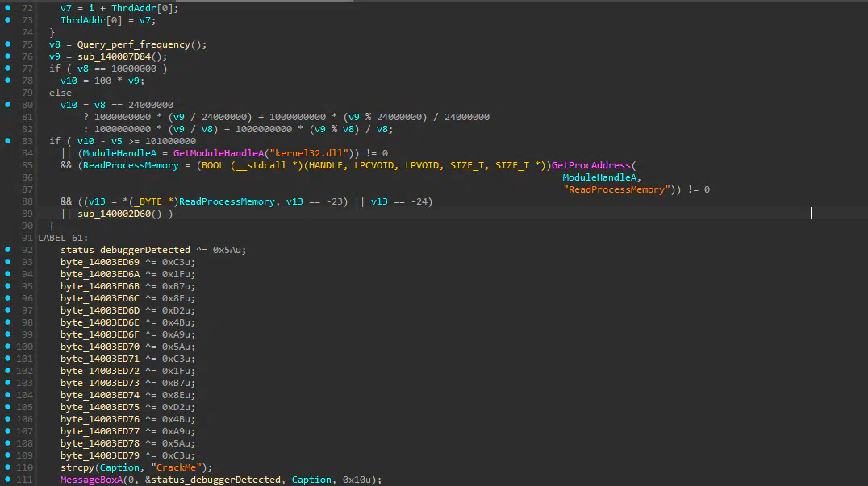Click status_debuggerDetected variable on line 92
This screenshot has height=486, width=868.
coord(125,250)
